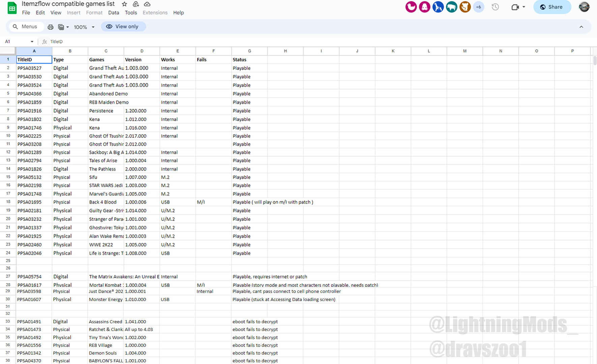Click the select-all corner box

8,51
